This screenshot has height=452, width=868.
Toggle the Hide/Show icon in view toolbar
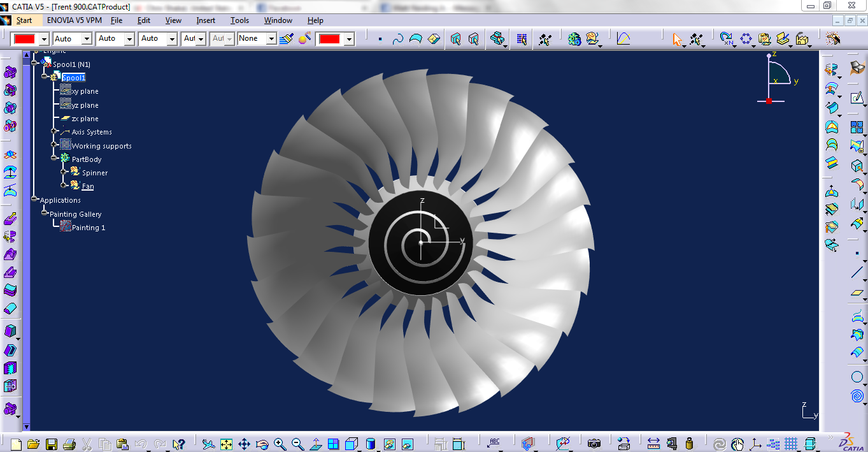coord(390,444)
